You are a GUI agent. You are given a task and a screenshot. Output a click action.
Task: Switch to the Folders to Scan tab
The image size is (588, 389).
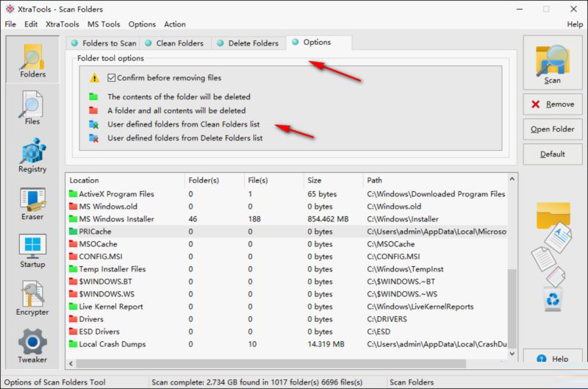click(x=104, y=43)
